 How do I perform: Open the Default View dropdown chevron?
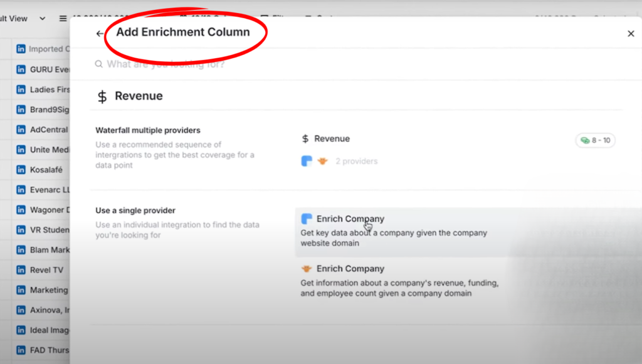[x=42, y=18]
